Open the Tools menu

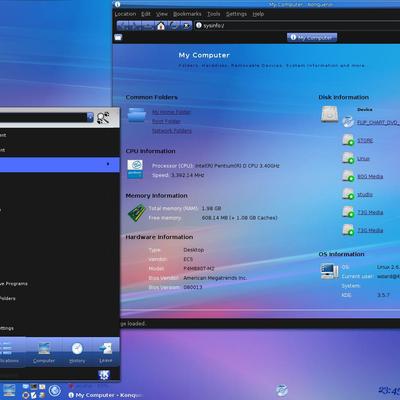(x=214, y=14)
